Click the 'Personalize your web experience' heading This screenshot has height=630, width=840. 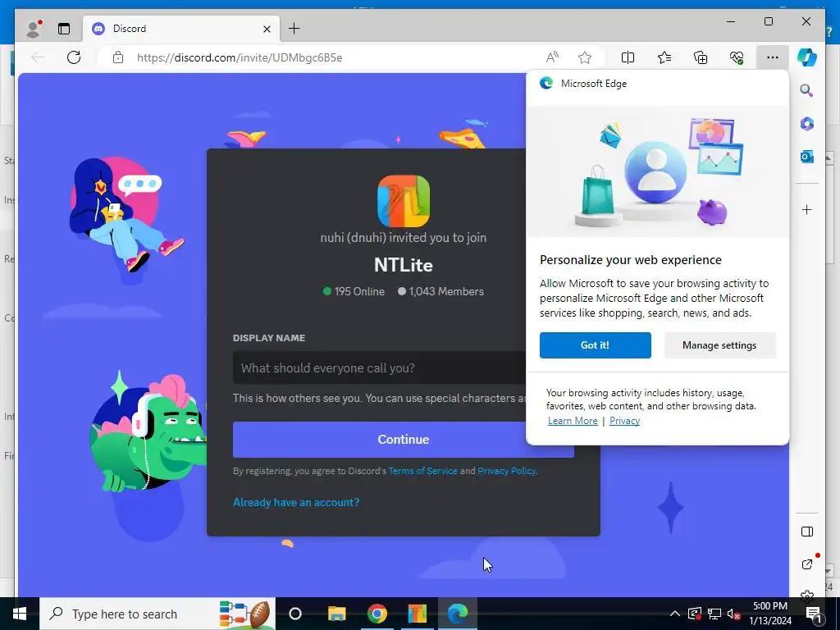tap(631, 260)
